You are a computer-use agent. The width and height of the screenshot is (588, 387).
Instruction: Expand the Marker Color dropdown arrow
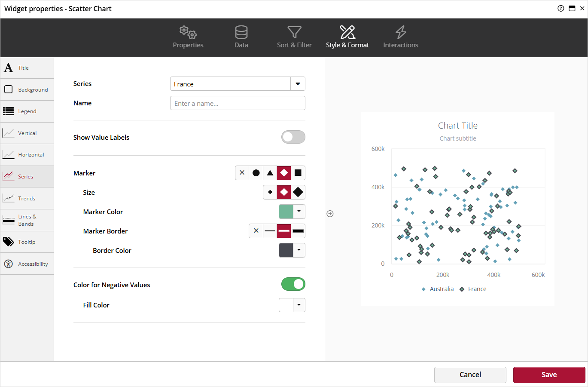click(x=299, y=212)
